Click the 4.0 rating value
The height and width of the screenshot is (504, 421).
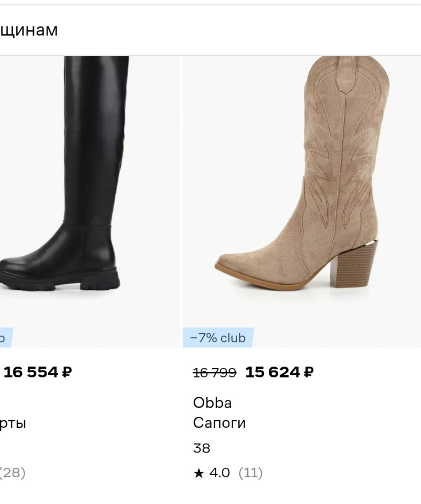pos(219,473)
